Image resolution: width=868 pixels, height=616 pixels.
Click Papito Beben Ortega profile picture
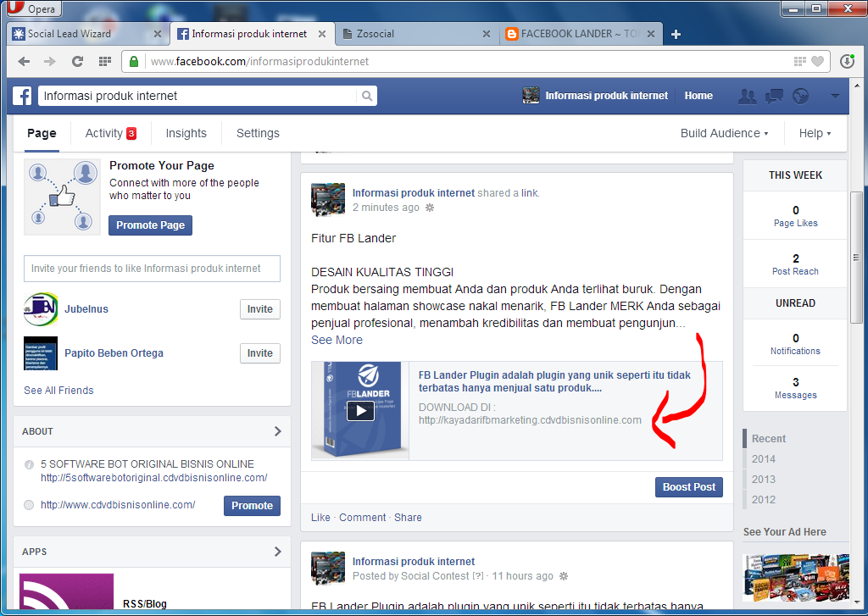coord(41,353)
